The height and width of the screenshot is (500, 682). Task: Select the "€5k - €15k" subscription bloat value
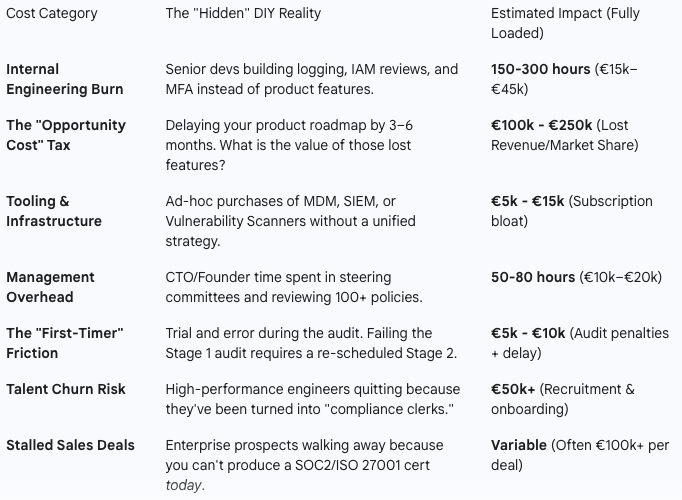tap(527, 201)
